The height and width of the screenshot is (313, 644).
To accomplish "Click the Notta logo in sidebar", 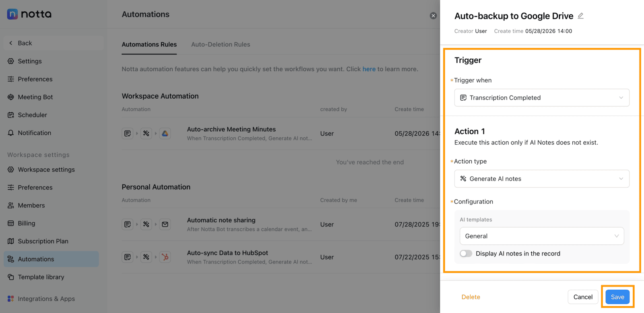I will pos(29,14).
